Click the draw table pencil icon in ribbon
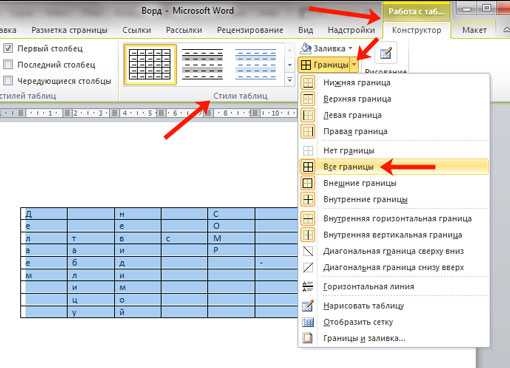This screenshot has height=368, width=510. [386, 53]
